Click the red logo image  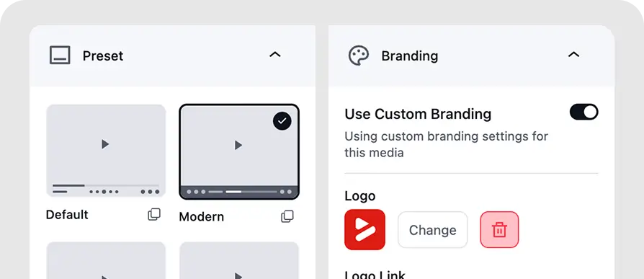click(365, 230)
